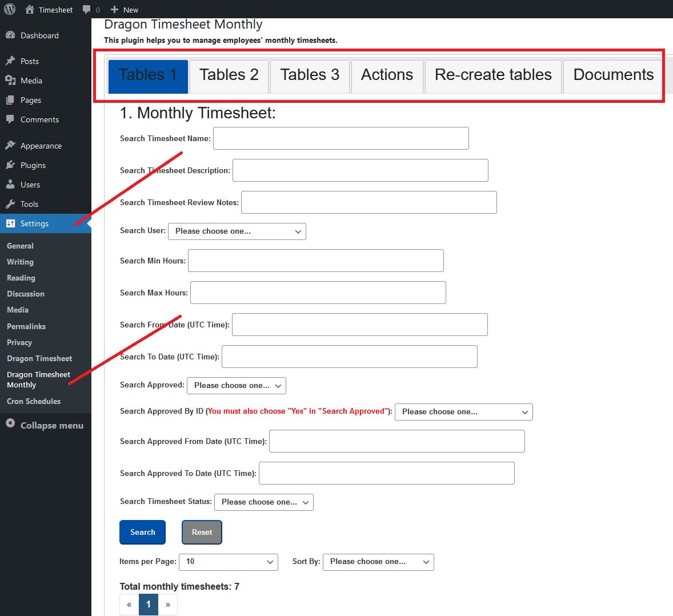Open General settings submenu item

pyautogui.click(x=20, y=246)
